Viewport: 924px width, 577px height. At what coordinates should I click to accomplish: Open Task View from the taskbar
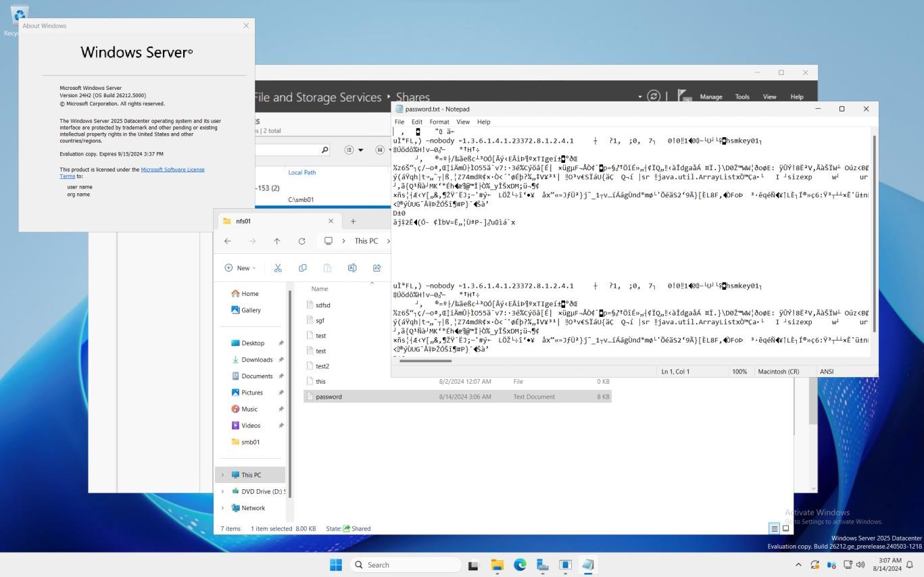click(473, 565)
